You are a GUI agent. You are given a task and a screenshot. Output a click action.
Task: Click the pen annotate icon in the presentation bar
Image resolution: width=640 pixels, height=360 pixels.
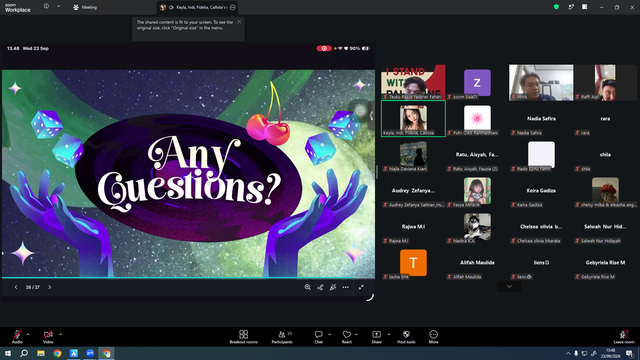tap(333, 287)
